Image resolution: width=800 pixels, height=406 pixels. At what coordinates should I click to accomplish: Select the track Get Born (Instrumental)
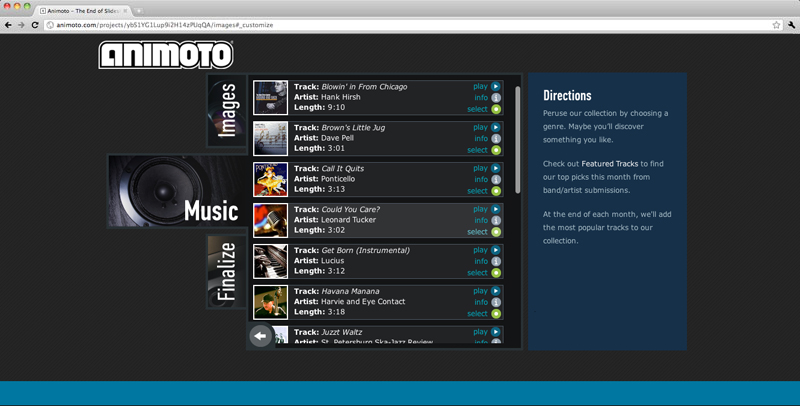point(484,273)
